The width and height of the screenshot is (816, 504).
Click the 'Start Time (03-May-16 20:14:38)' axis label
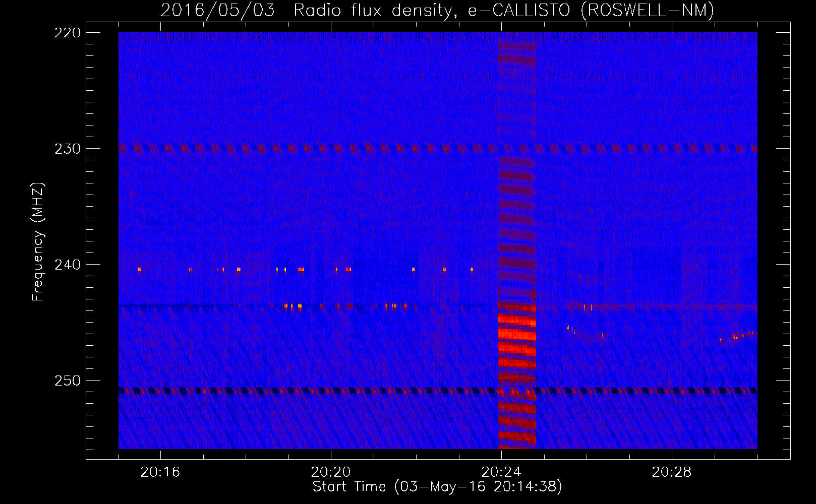coord(437,487)
